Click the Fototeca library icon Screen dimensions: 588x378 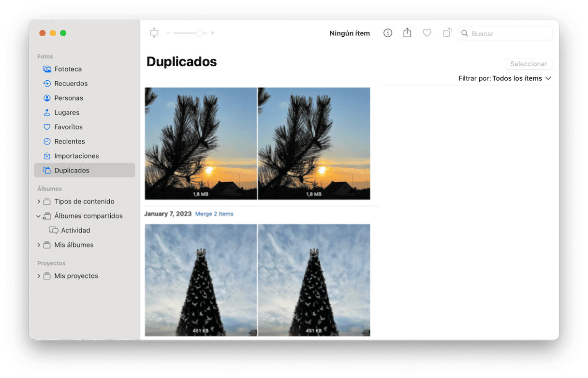47,69
